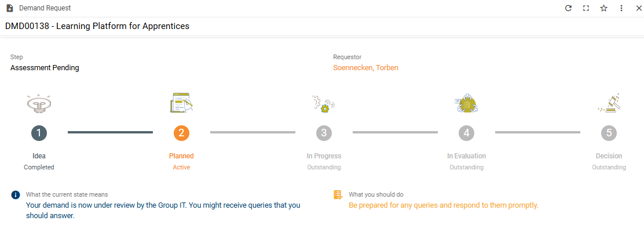The width and height of the screenshot is (644, 228).
Task: Open requestor Soennecken, Torben link
Action: tap(365, 67)
